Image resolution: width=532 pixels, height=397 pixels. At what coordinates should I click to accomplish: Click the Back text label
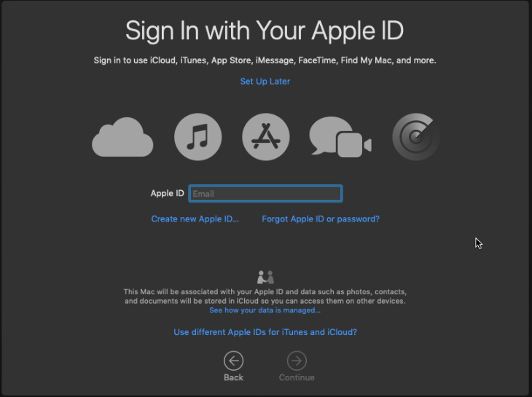pos(233,377)
